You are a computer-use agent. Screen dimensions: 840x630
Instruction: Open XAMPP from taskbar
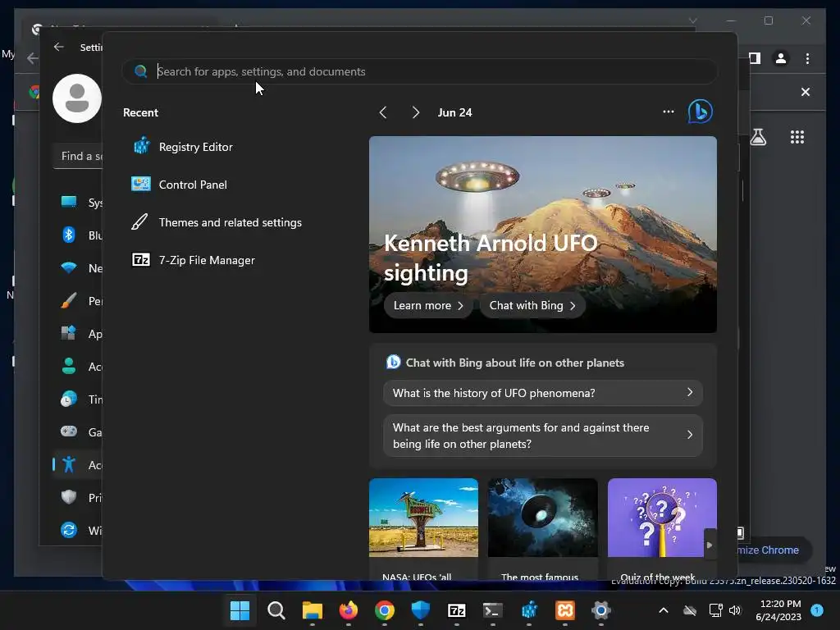565,610
